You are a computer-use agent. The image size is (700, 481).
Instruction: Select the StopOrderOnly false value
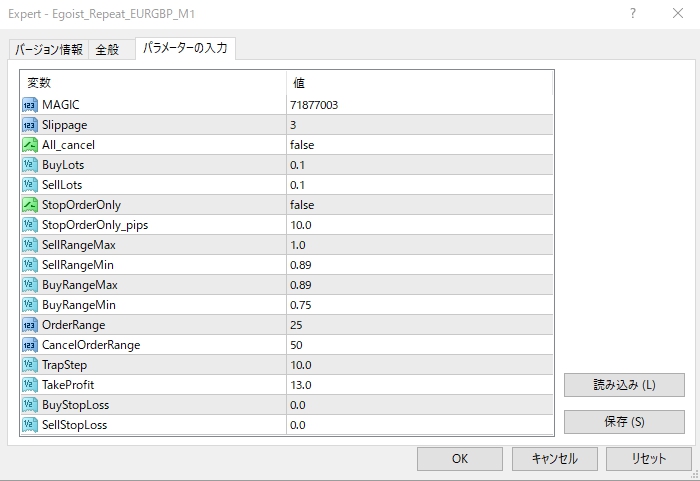302,205
